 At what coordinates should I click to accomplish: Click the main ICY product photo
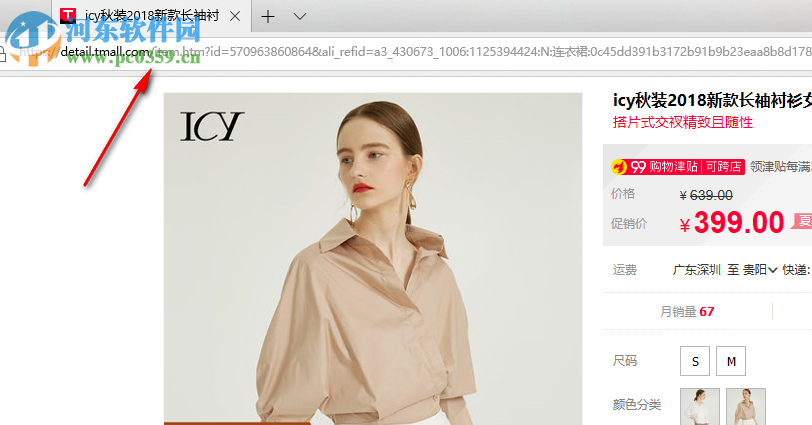click(x=373, y=259)
